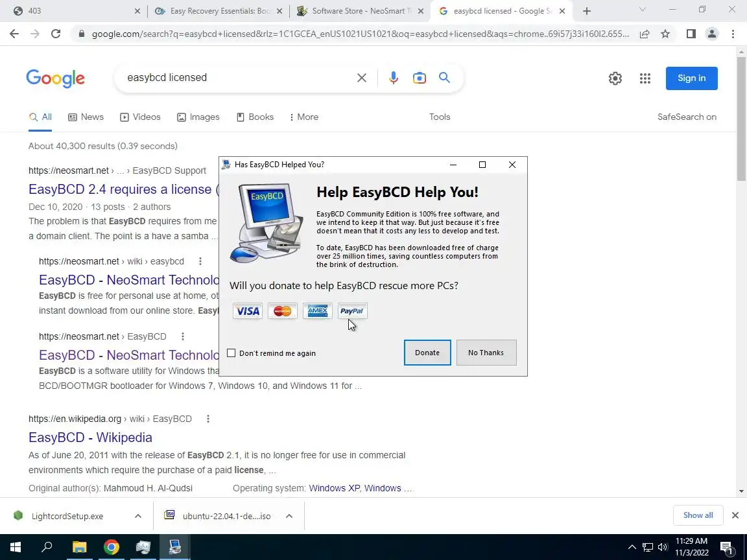Search by image using camera icon
Viewport: 747px width, 560px height.
[x=420, y=78]
